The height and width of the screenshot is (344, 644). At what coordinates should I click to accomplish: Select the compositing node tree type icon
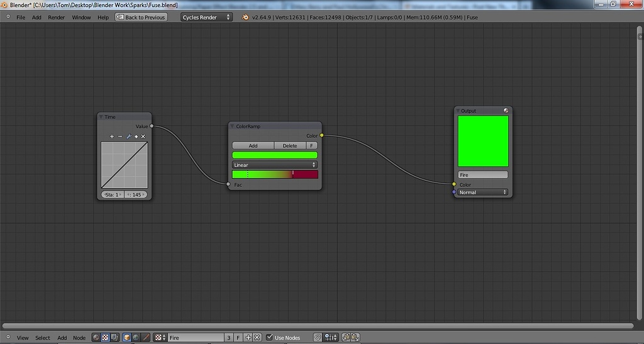[114, 338]
